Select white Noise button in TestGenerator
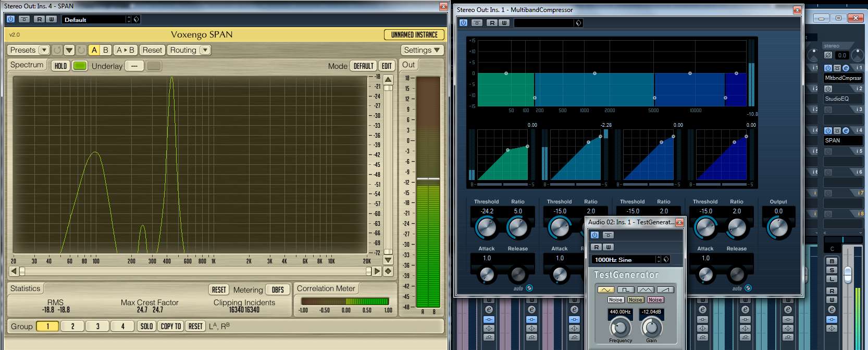This screenshot has width=868, height=350. [x=615, y=300]
